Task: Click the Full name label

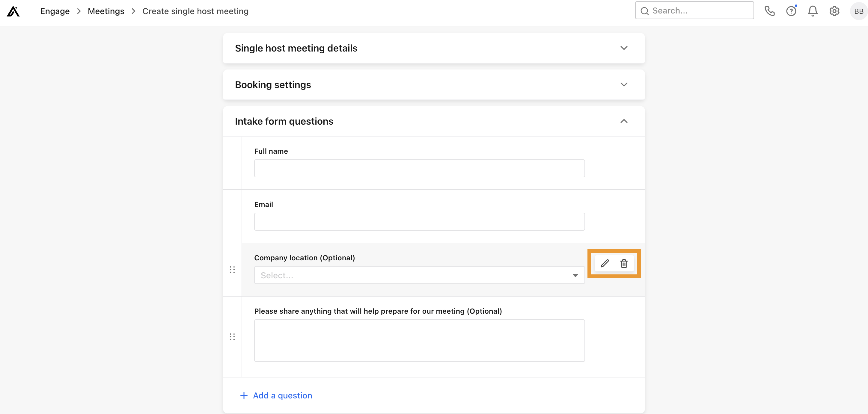Action: (x=271, y=151)
